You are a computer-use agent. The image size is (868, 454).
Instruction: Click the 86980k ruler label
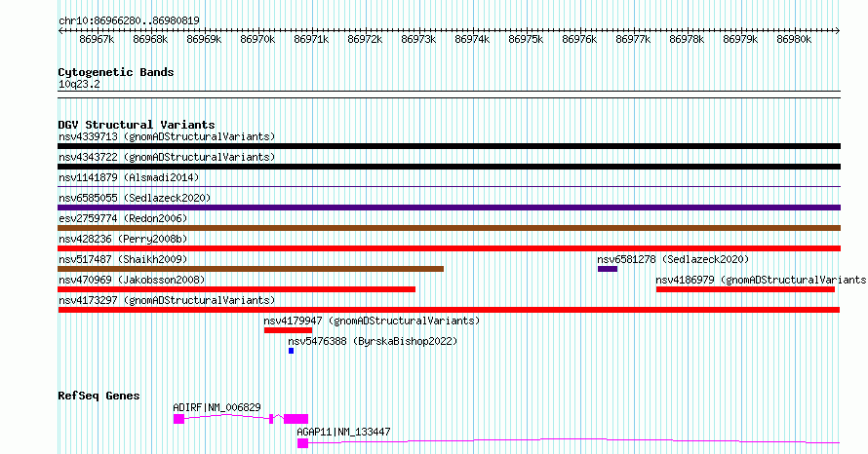[794, 39]
